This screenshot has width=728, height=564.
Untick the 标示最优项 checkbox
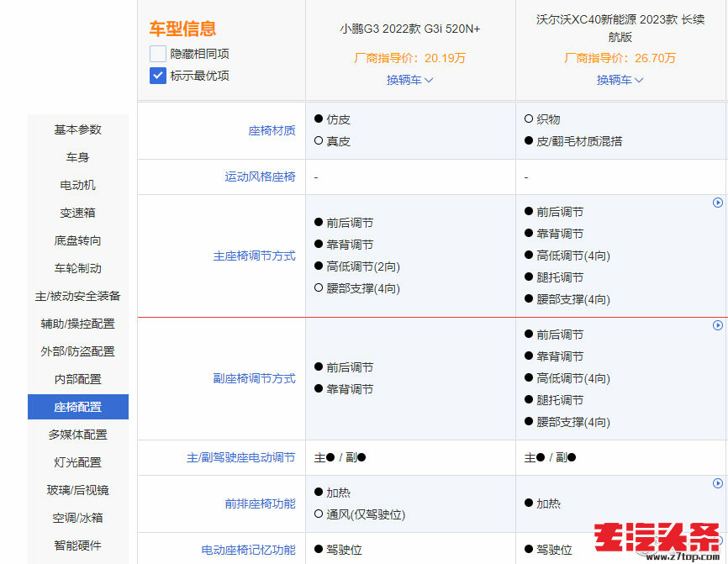click(158, 76)
